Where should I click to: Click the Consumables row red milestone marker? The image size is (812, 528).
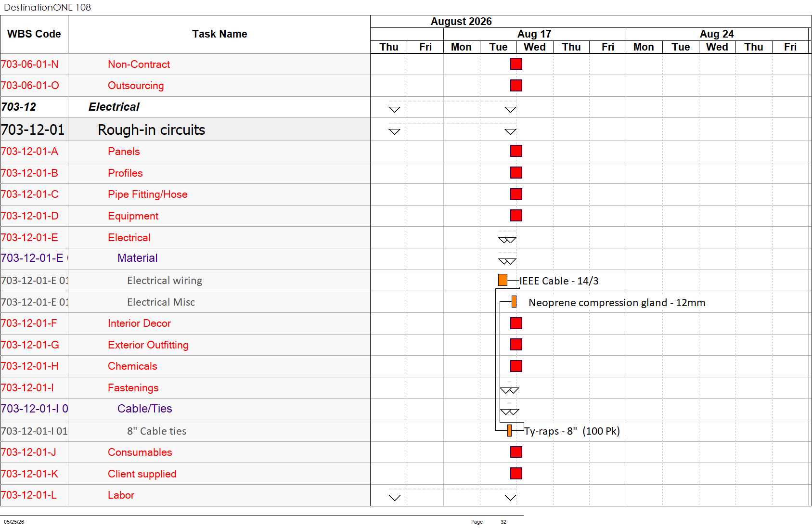pos(516,452)
